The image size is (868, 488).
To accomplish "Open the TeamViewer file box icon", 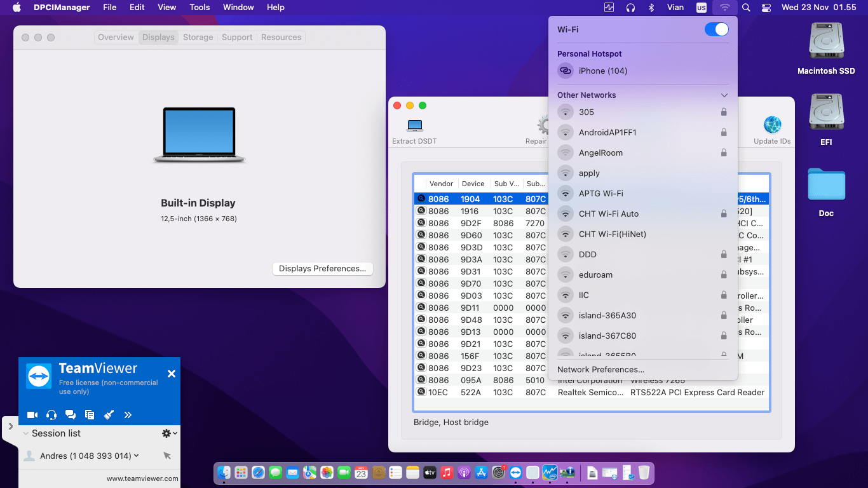I will 90,415.
